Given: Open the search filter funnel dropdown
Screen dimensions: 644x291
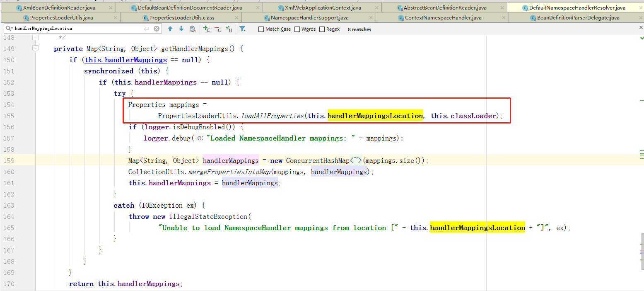Looking at the screenshot, I should coord(243,29).
